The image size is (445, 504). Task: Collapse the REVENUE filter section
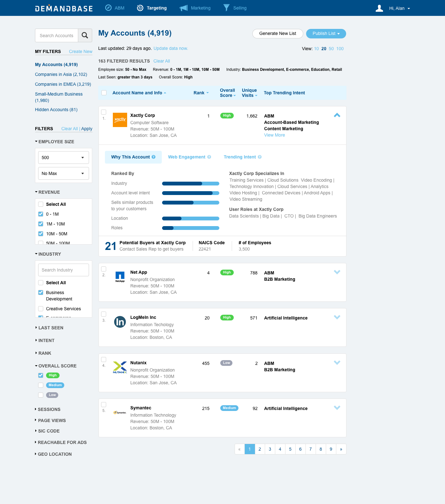[47, 192]
